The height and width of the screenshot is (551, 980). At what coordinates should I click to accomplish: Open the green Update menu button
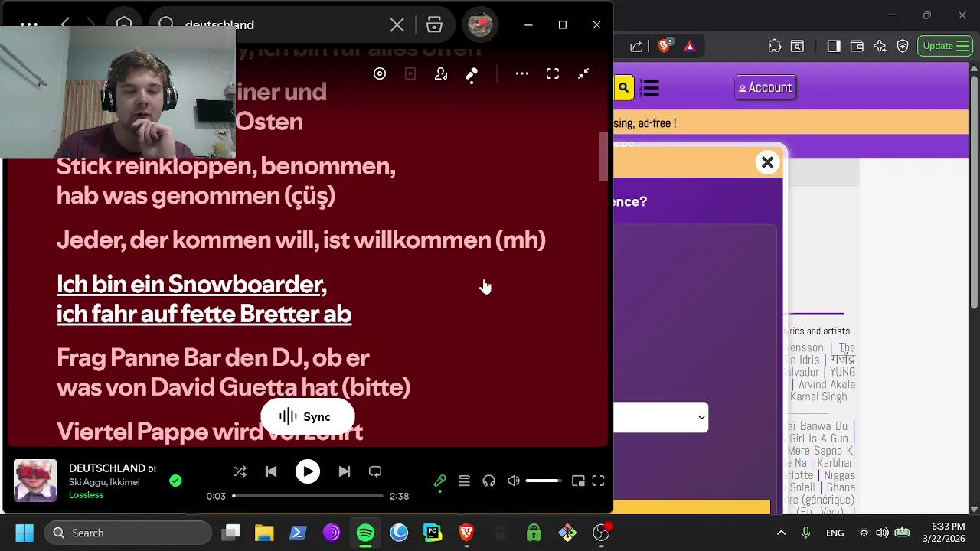945,46
